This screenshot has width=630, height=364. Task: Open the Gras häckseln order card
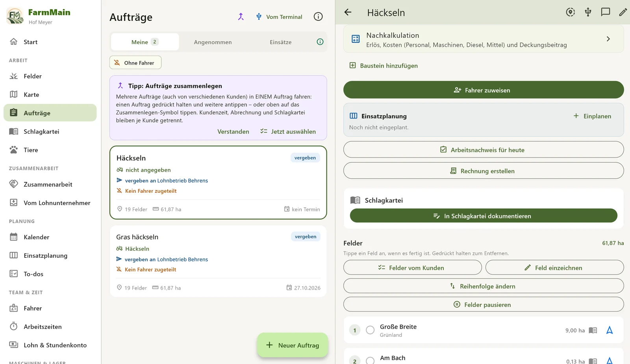(218, 261)
